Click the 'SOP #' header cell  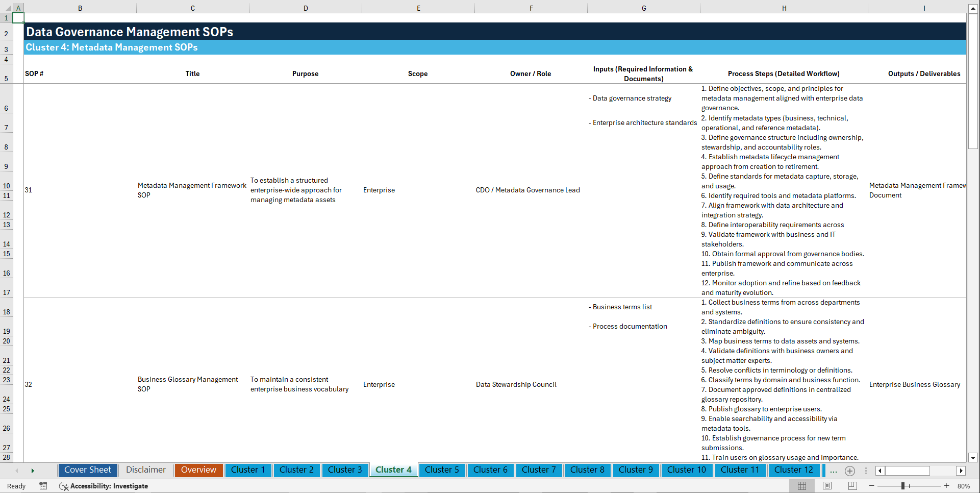[x=80, y=74]
